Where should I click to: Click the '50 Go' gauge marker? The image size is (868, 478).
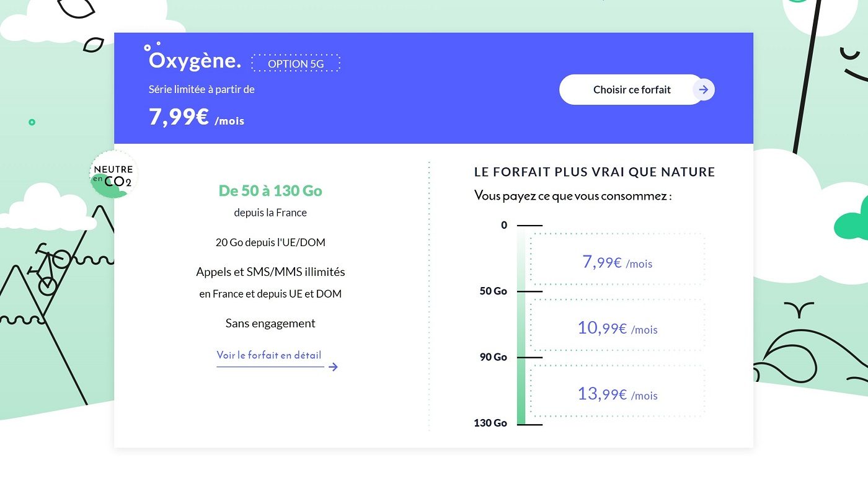tap(494, 291)
